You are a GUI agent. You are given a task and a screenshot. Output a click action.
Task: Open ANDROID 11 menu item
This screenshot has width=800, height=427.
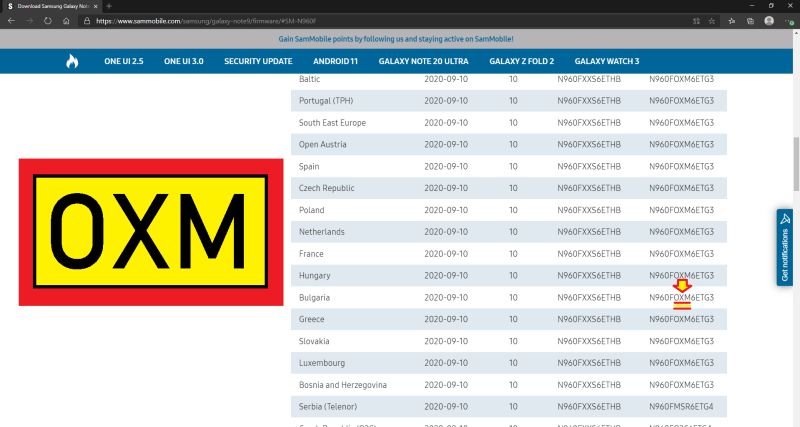click(336, 61)
